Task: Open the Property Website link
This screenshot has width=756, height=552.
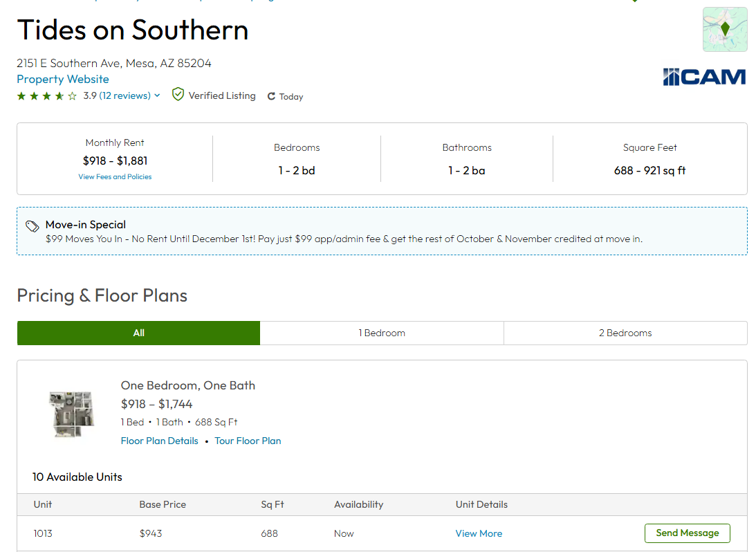Action: point(63,79)
